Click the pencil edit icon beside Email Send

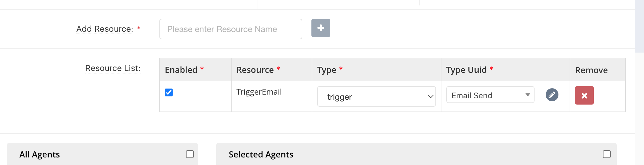[552, 95]
